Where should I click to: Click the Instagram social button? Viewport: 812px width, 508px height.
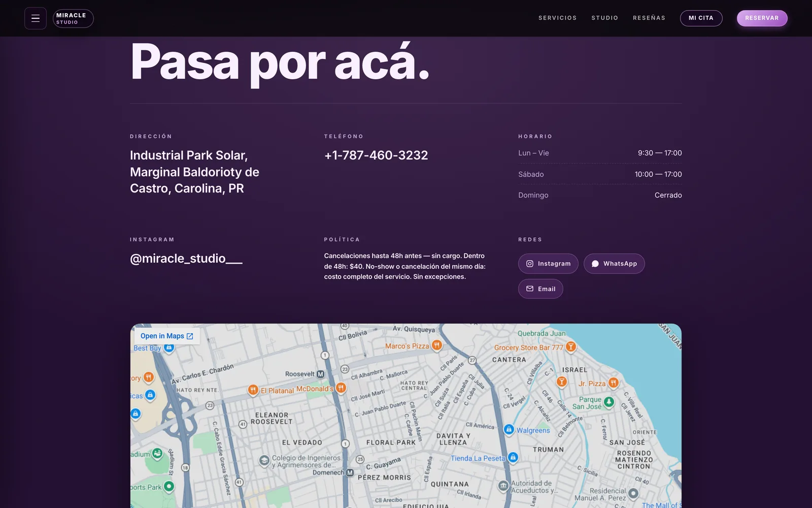coord(548,264)
